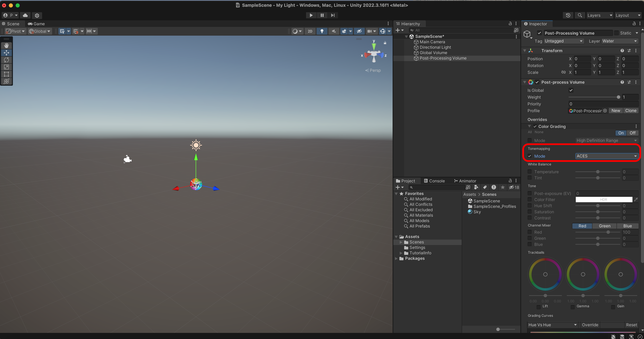Disable the Tonemapping Mode checkbox
Viewport: 644px width, 339px height.
[x=529, y=156]
